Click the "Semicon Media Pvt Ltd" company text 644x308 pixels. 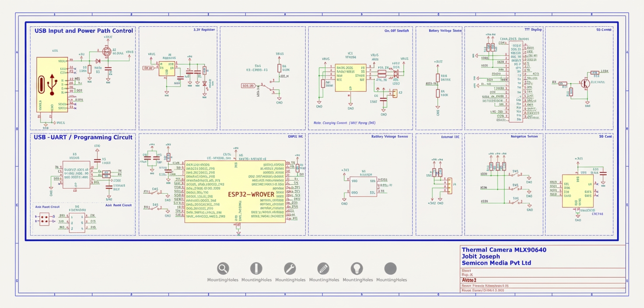tap(497, 263)
